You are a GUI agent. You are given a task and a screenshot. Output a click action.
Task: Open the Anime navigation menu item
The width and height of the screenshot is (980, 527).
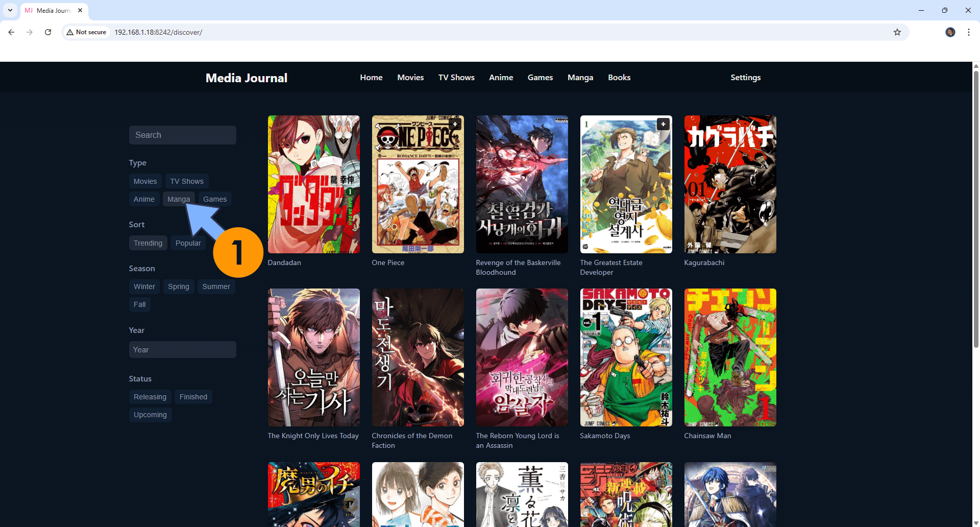tap(501, 78)
